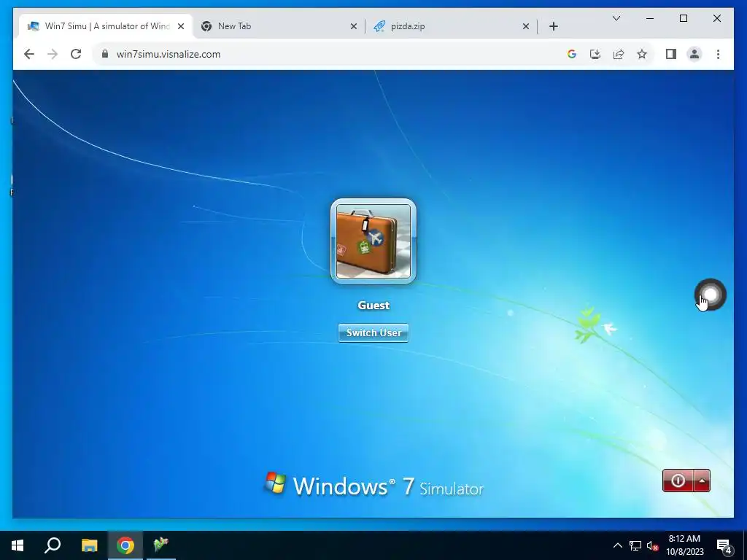Maximize the Chrome window
Image resolution: width=747 pixels, height=560 pixels.
[x=683, y=18]
